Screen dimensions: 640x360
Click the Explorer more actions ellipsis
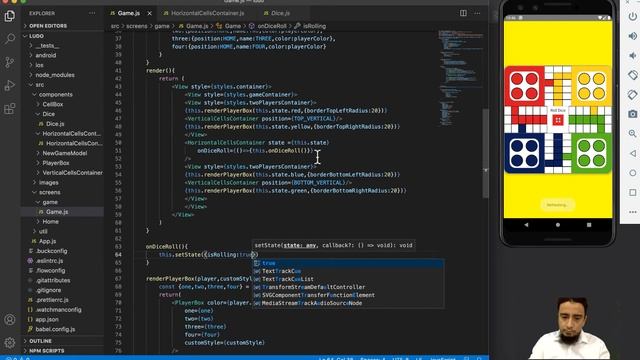92,13
